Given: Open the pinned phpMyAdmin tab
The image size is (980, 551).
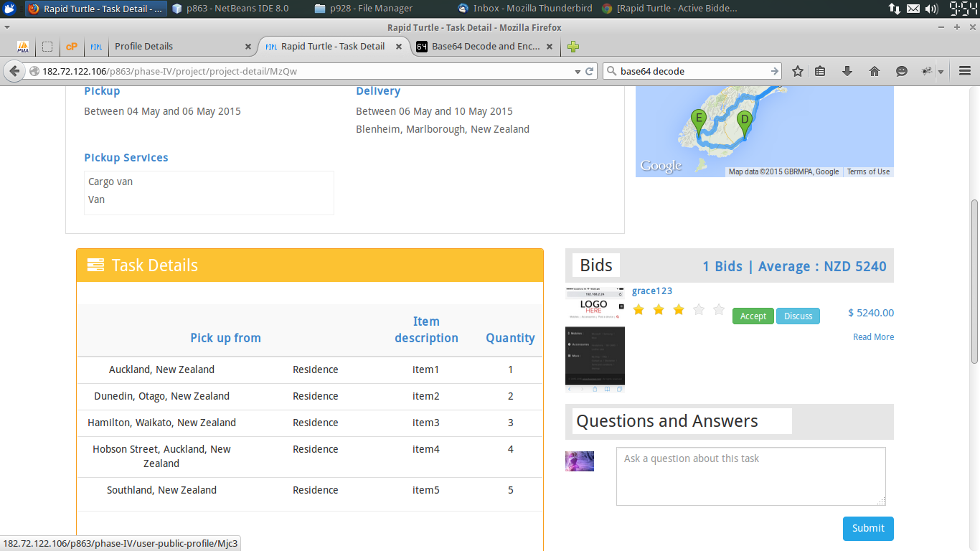Looking at the screenshot, I should [23, 47].
